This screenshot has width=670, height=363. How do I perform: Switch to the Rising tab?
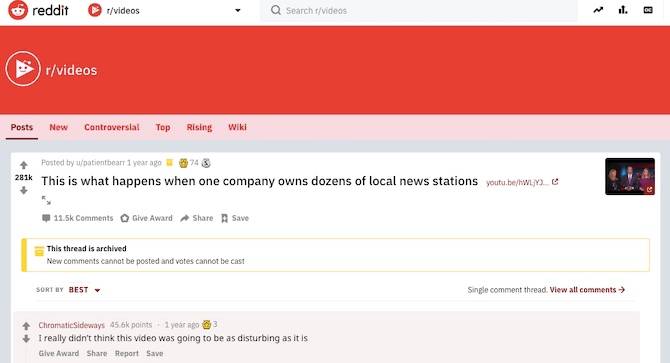tap(199, 127)
